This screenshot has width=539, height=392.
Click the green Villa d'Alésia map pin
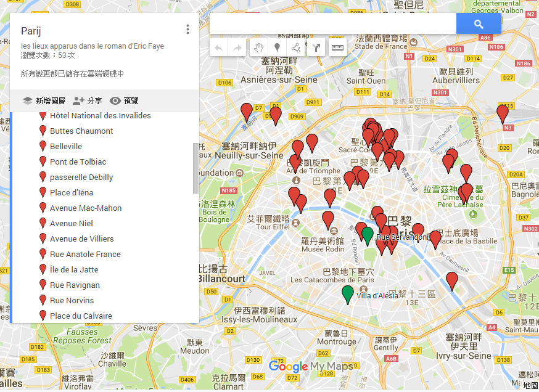point(348,293)
